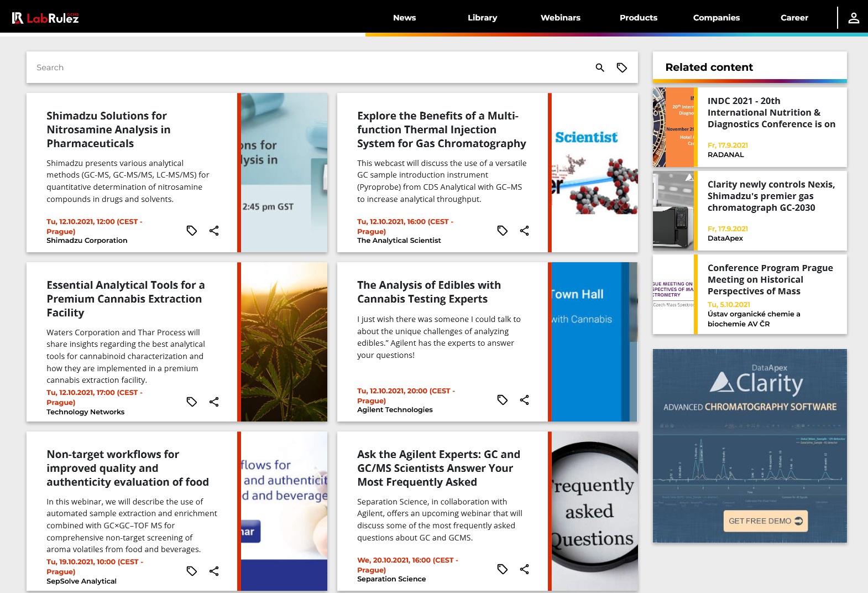Click The Analytical Scientist organizer name
The height and width of the screenshot is (593, 868).
pyautogui.click(x=399, y=241)
